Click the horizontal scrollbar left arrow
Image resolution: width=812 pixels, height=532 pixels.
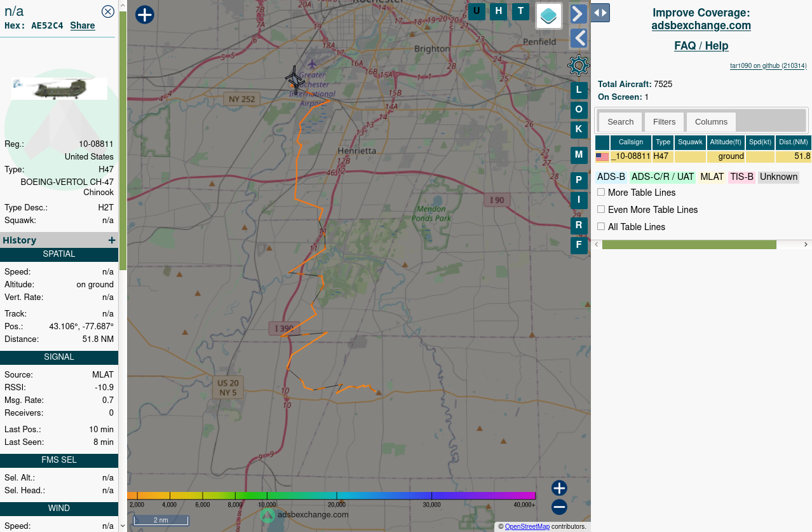click(x=597, y=245)
